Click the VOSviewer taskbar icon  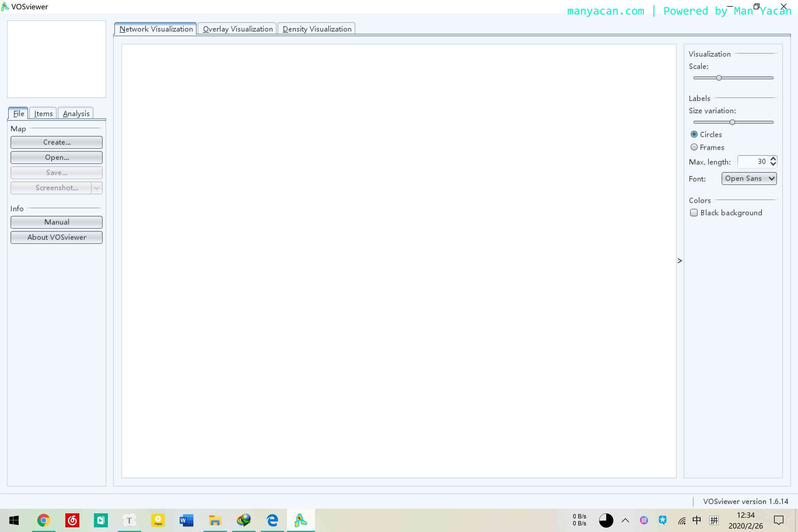(x=301, y=520)
